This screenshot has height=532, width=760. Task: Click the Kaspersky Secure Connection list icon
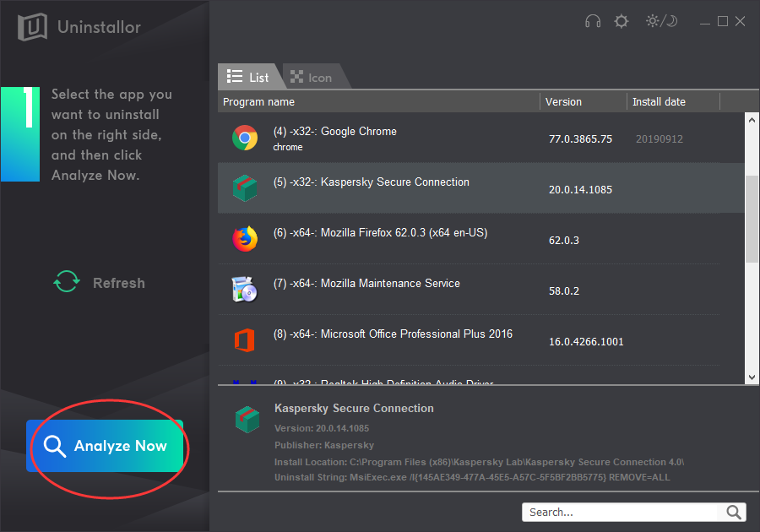tap(245, 188)
